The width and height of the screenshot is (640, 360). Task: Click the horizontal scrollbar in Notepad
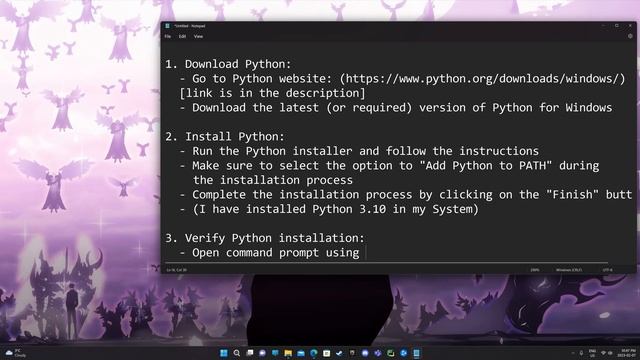coord(386,263)
